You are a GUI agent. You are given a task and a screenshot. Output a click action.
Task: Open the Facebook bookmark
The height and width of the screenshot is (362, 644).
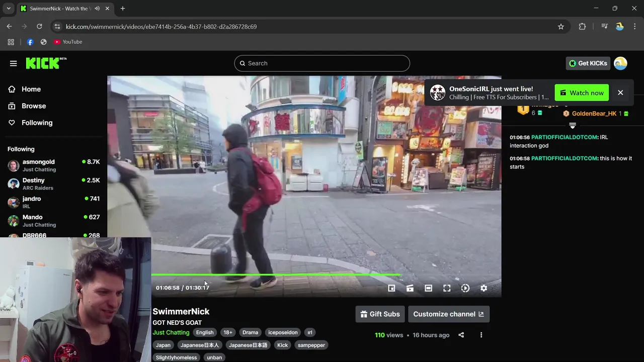click(x=30, y=42)
